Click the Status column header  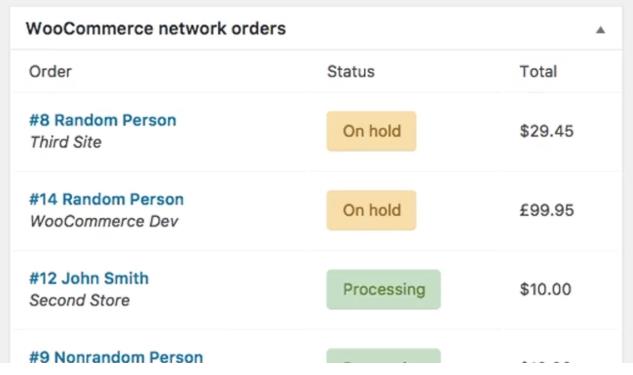coord(351,72)
